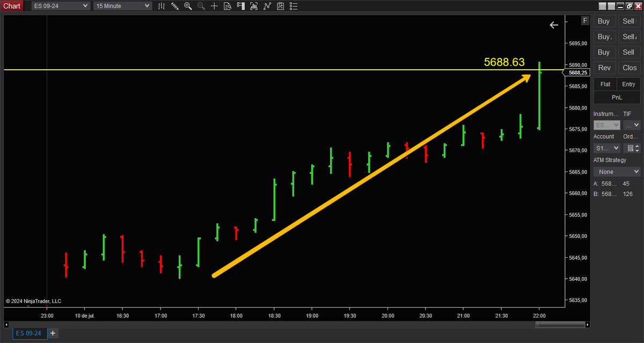Open the drawing tools pencil icon

175,6
